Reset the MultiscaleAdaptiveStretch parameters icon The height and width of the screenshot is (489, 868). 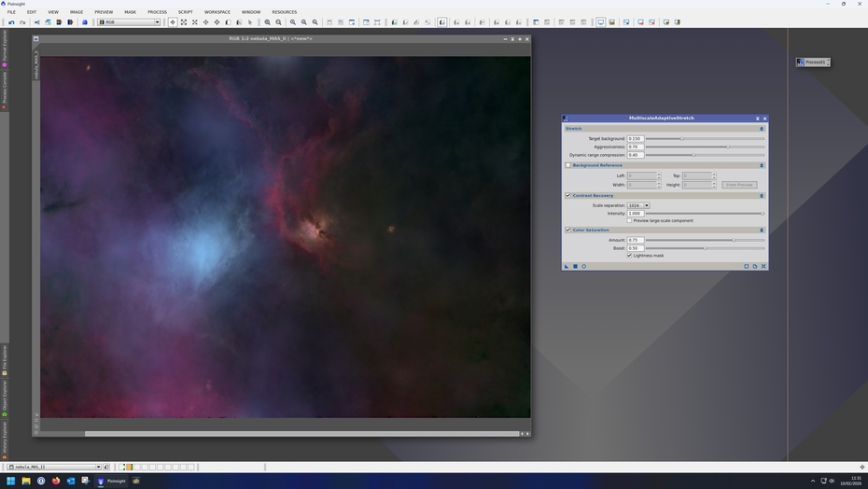763,266
